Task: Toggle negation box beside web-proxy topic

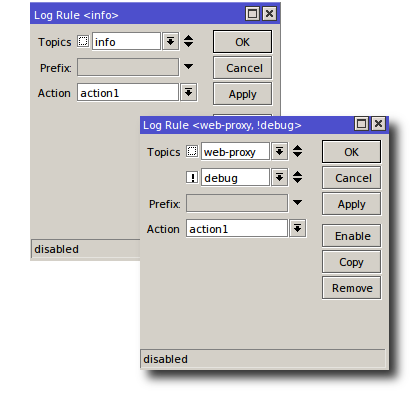Action: point(192,151)
